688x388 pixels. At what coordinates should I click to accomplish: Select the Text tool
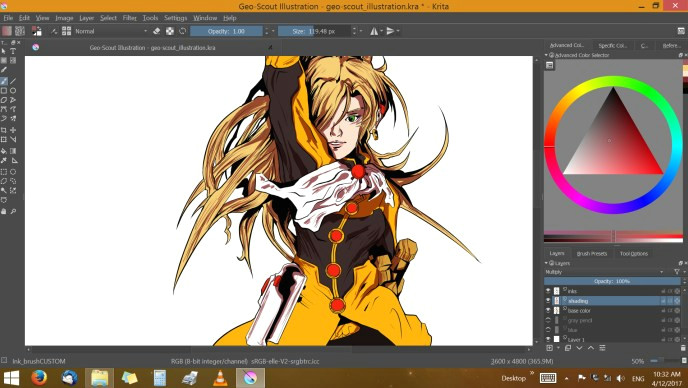pos(13,51)
